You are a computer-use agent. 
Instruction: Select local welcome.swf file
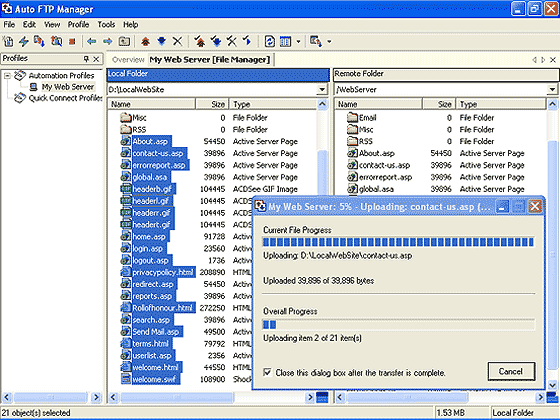coord(154,379)
